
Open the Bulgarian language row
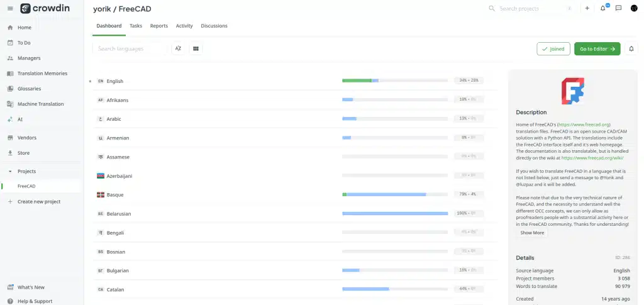click(x=295, y=270)
